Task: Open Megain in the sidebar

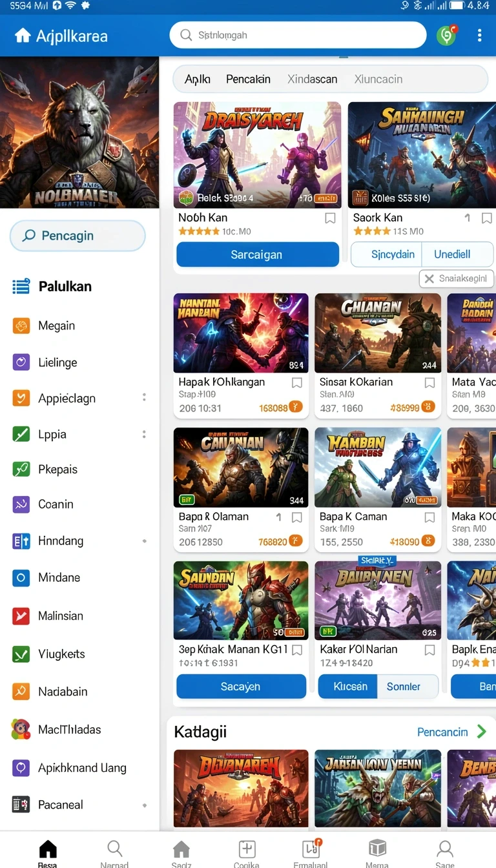Action: (x=57, y=325)
